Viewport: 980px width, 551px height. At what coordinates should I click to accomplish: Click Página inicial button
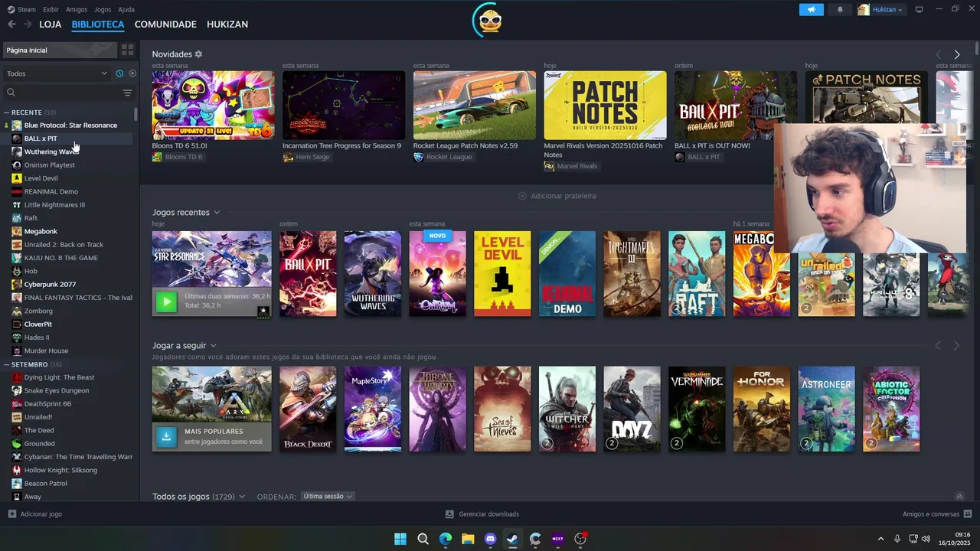(x=60, y=50)
